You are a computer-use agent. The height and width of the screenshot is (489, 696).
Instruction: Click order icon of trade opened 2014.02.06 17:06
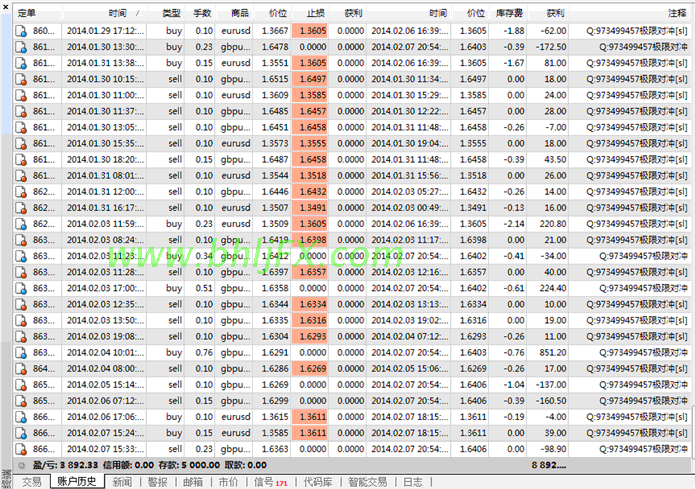(21, 417)
